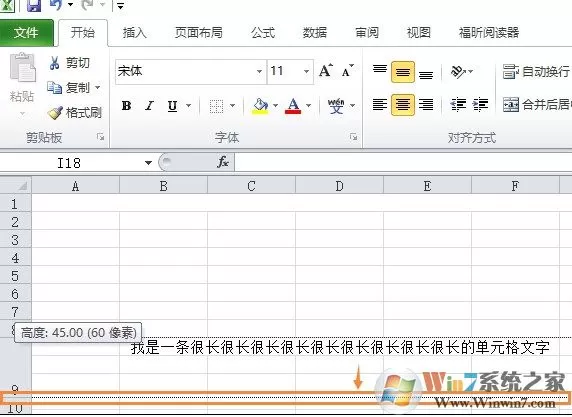572x417 pixels.
Task: Click the Cut scissors icon
Action: click(x=54, y=63)
